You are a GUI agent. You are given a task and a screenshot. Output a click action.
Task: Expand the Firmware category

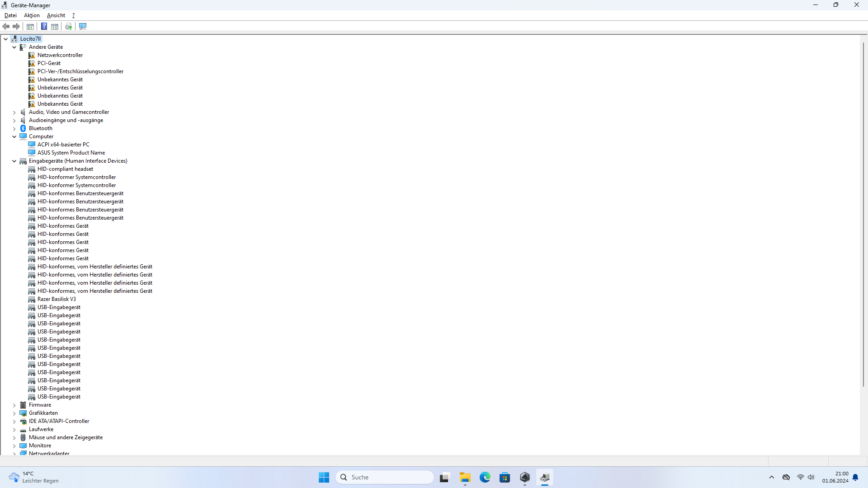point(14,405)
